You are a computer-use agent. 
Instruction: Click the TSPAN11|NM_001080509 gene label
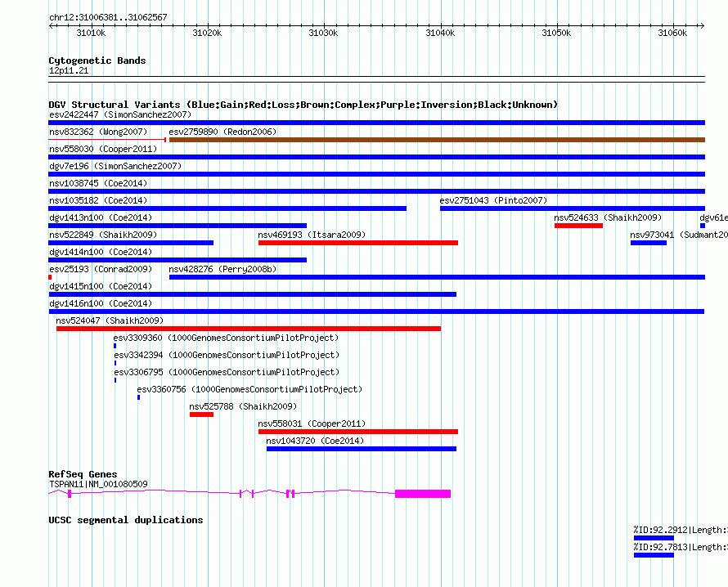[98, 484]
